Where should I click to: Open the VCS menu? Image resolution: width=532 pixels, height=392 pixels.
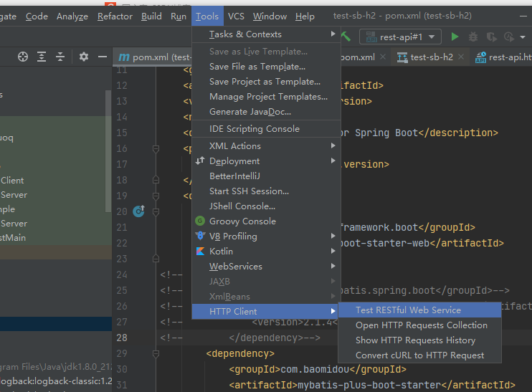click(236, 16)
